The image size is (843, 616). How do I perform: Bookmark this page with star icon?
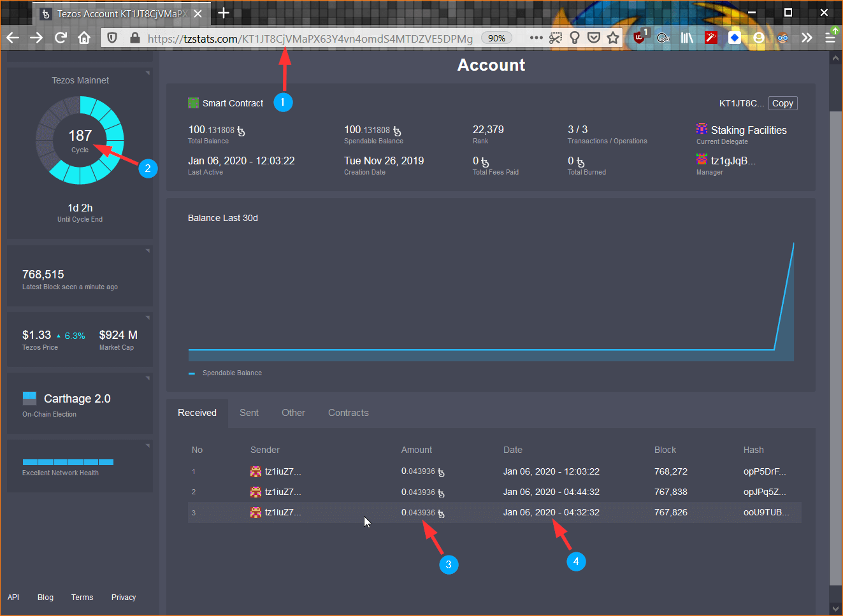[x=613, y=38]
